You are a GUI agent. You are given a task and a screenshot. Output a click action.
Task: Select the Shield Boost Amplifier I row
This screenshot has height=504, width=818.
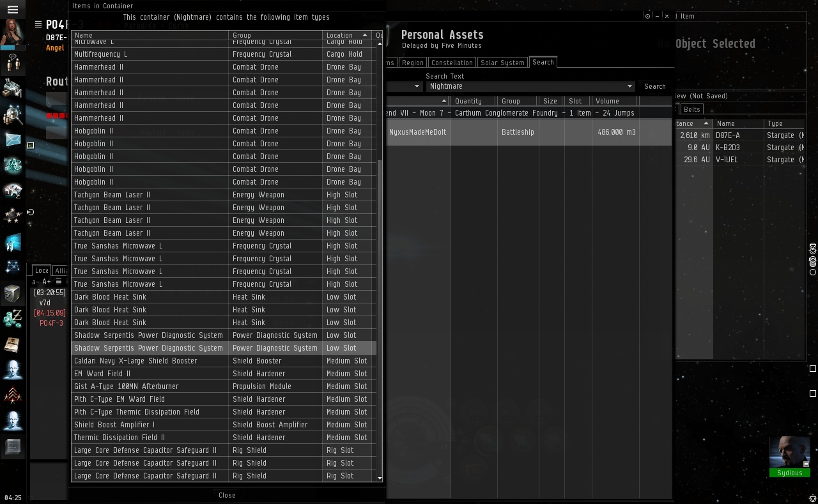(224, 425)
